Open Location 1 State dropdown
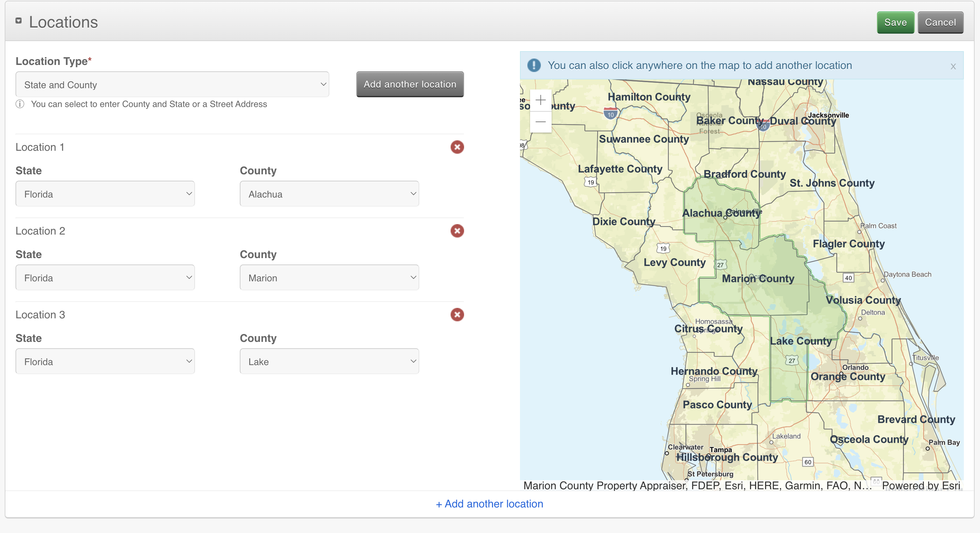The height and width of the screenshot is (533, 980). point(105,194)
